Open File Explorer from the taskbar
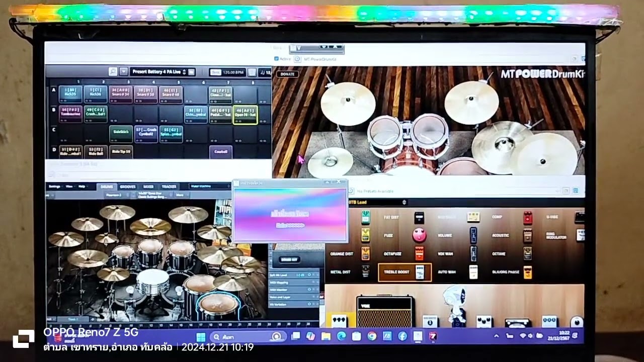644x362 pixels. [x=326, y=336]
